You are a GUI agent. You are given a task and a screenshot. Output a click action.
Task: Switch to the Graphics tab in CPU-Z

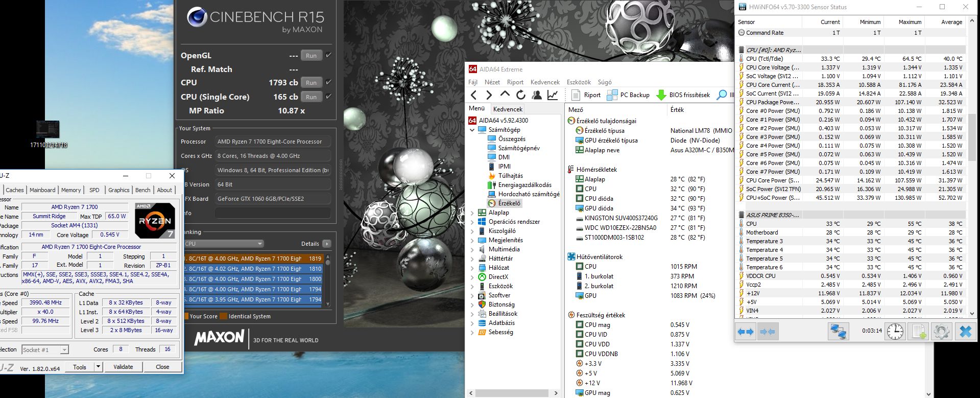coord(119,190)
